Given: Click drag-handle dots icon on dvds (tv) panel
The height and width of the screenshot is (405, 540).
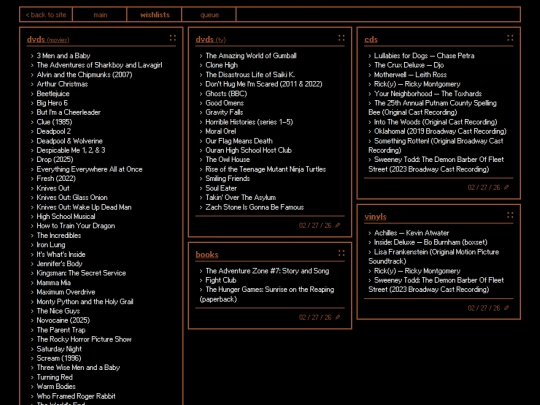Looking at the screenshot, I should [341, 38].
